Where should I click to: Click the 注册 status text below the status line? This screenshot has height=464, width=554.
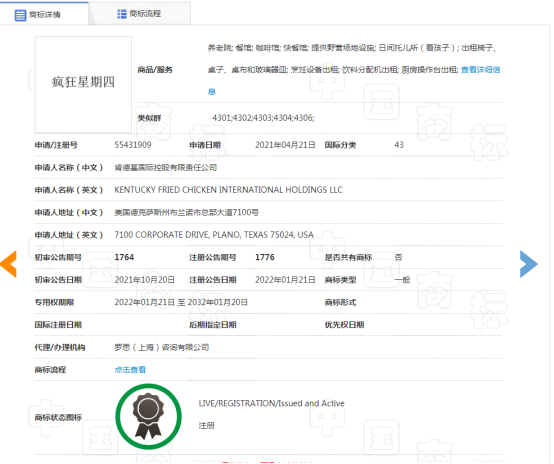click(x=206, y=425)
